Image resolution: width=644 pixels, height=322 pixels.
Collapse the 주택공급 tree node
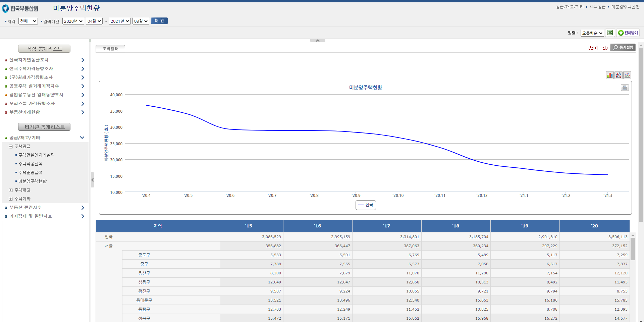[11, 147]
